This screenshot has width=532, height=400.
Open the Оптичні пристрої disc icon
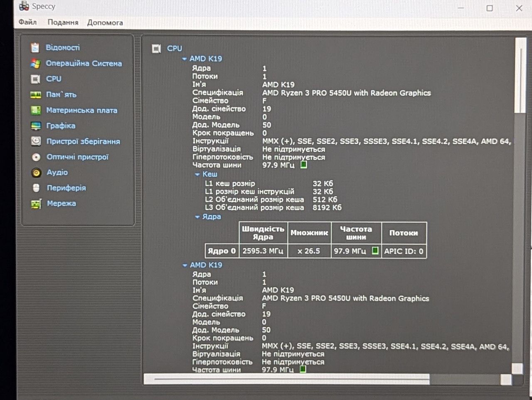coord(36,157)
